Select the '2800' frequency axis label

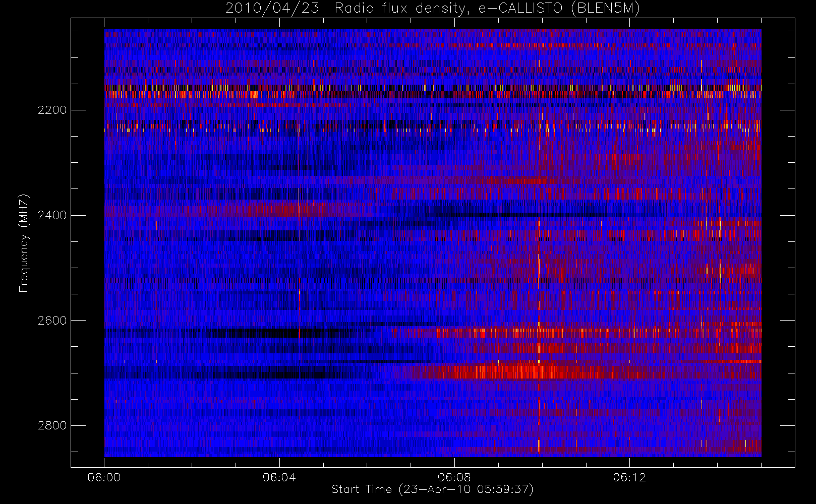point(52,426)
